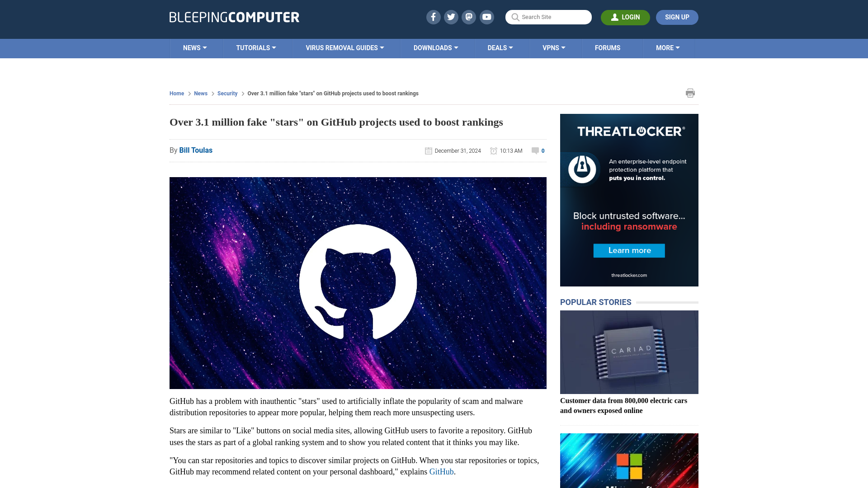
Task: Click the search magnifier icon
Action: tap(515, 17)
